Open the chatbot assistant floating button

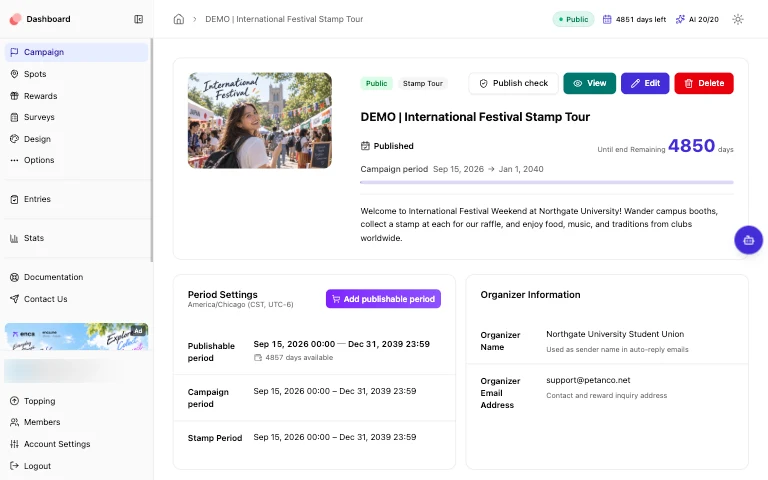click(748, 240)
